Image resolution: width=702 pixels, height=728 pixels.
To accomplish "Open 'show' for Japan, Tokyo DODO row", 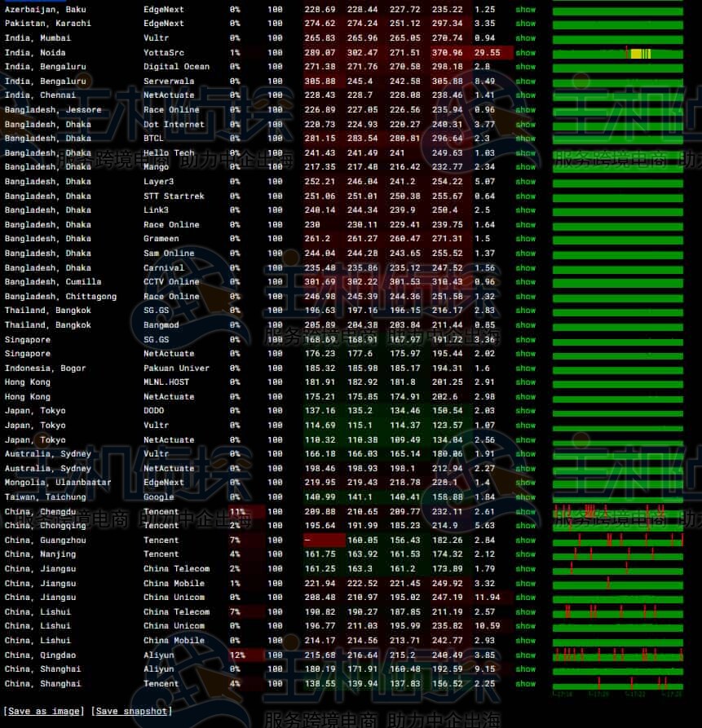I will click(525, 411).
